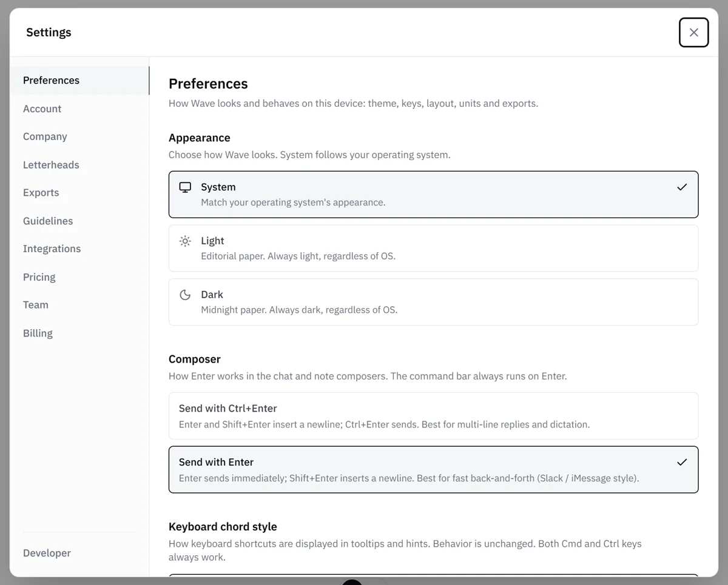Open the Preferences settings section
The height and width of the screenshot is (585, 728).
79,81
